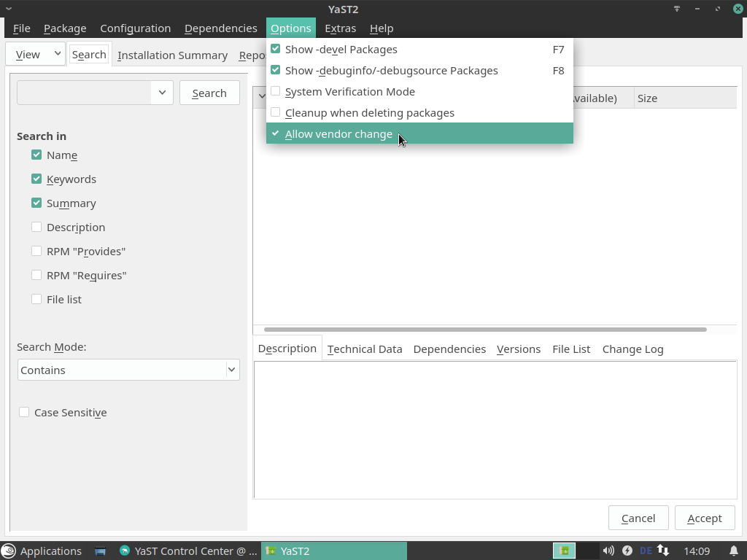
Task: Click the volume speaker icon in system tray
Action: (608, 551)
